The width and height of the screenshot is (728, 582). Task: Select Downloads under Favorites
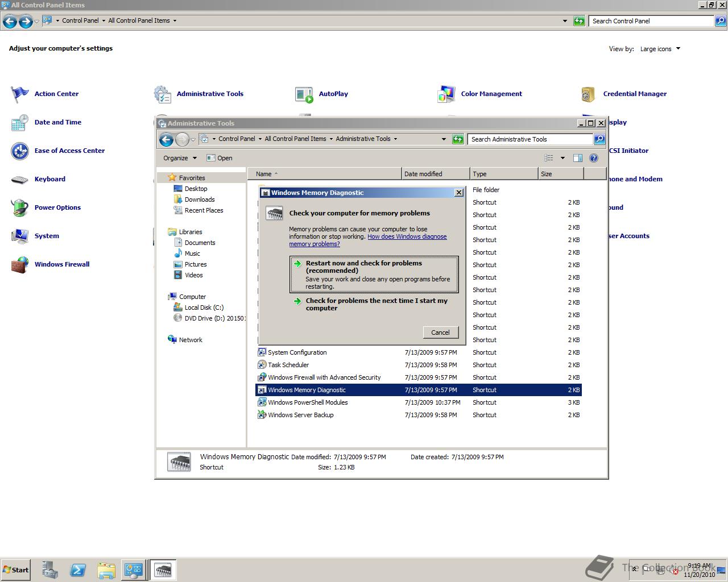(200, 199)
